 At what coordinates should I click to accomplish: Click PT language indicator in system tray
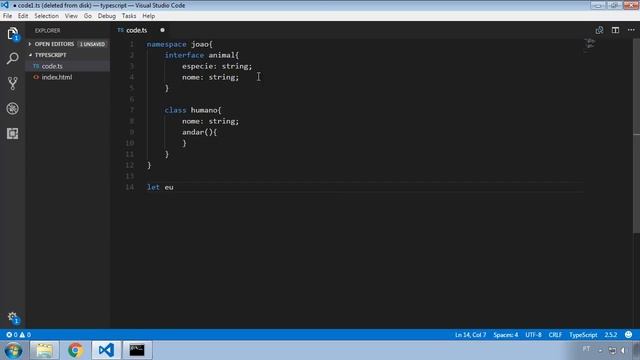pos(586,349)
